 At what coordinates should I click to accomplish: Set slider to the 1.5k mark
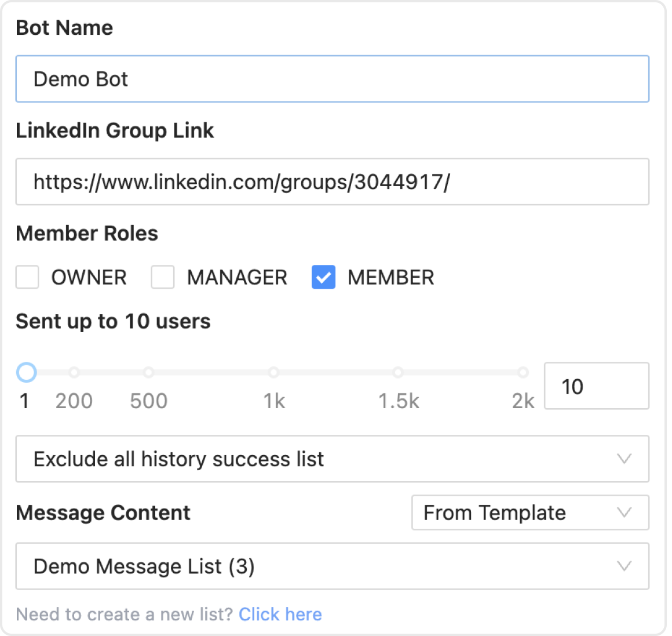(x=398, y=372)
